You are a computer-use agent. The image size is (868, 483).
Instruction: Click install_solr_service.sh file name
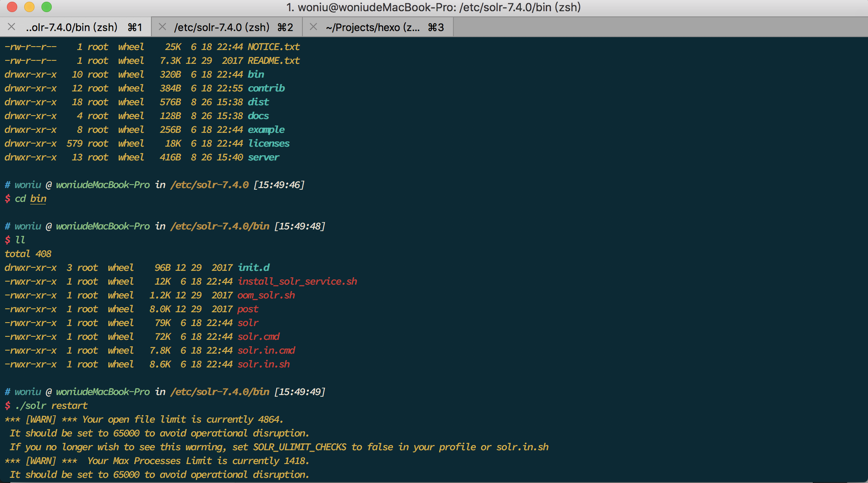[297, 282]
